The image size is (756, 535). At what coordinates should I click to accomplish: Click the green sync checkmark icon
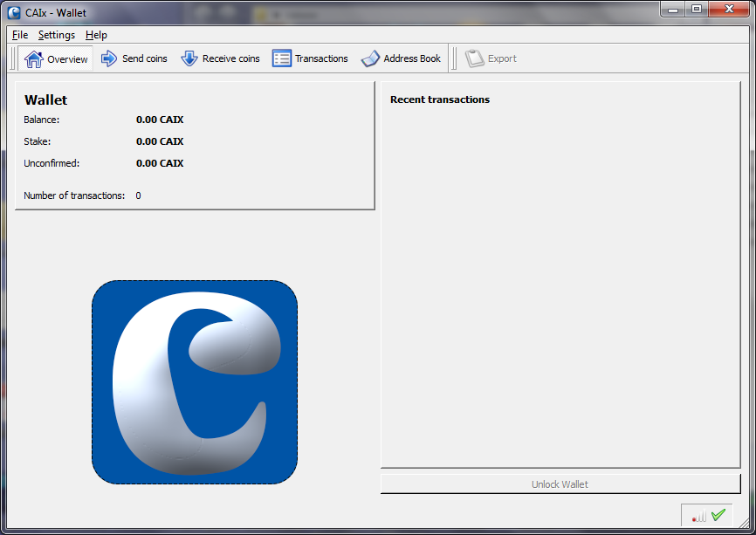pyautogui.click(x=718, y=515)
